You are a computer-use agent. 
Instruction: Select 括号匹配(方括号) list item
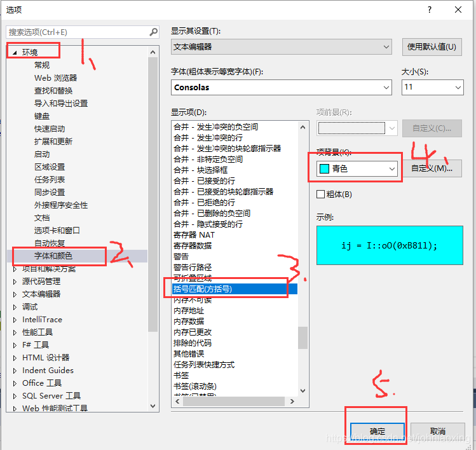[x=235, y=289]
